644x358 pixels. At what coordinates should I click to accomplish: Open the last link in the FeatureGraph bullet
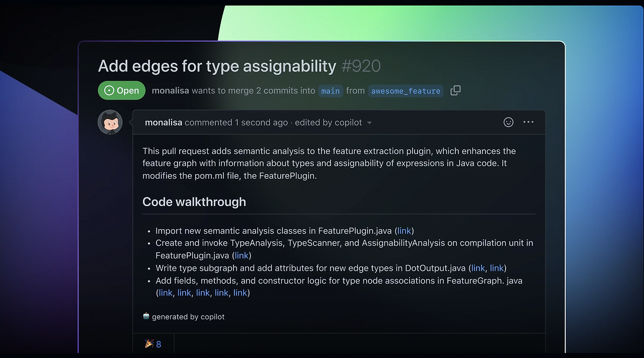240,293
